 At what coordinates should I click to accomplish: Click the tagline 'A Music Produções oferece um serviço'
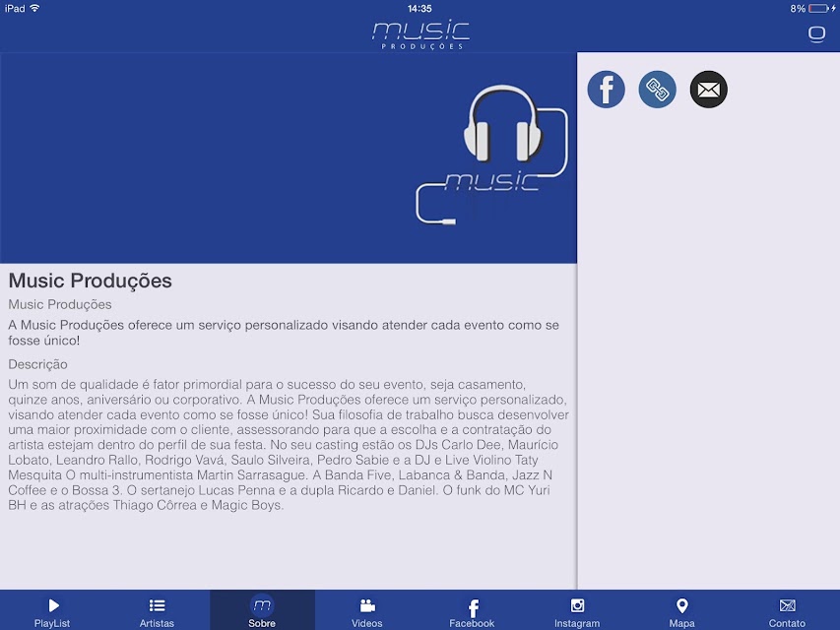tap(284, 333)
